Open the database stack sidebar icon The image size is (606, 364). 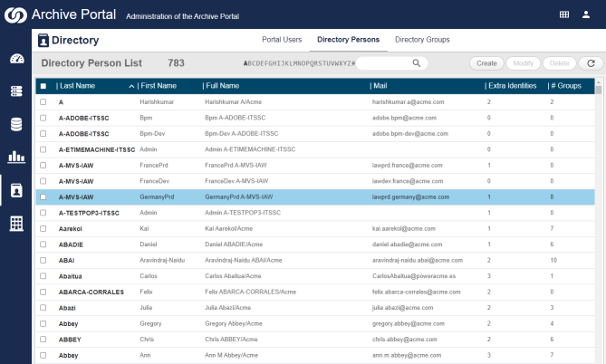tap(16, 124)
